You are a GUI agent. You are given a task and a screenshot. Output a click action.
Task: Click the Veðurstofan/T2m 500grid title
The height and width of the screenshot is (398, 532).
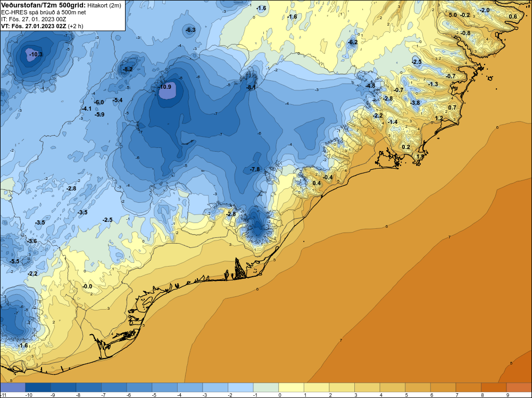(43, 5)
